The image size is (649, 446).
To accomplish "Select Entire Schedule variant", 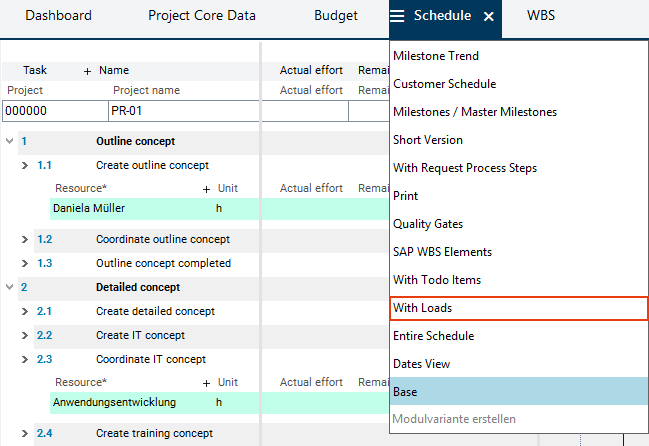I will 434,336.
